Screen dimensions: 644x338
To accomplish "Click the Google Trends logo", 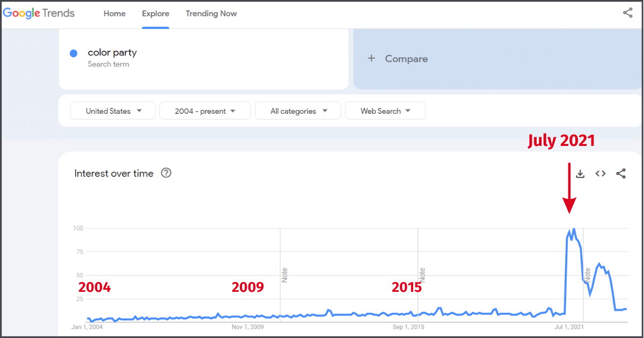I will [39, 13].
